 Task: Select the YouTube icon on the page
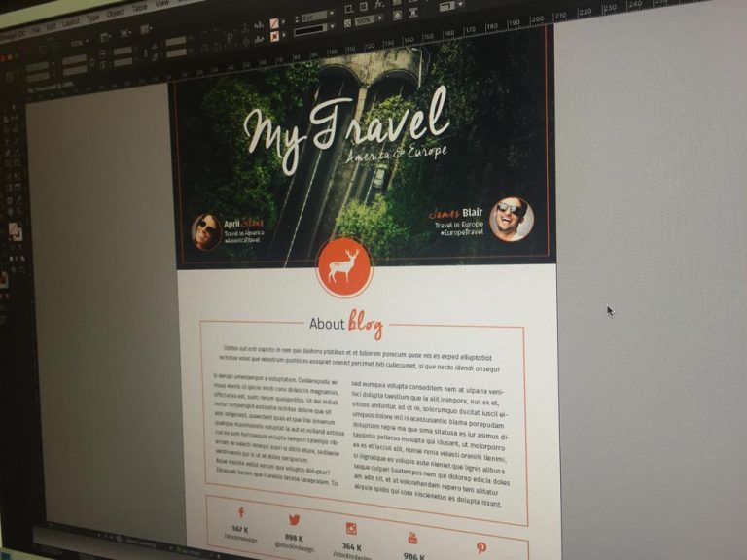[412, 538]
